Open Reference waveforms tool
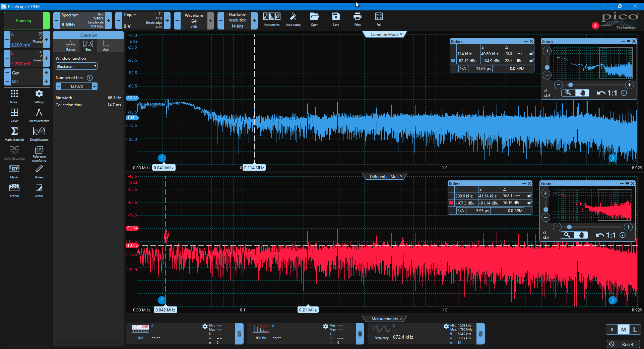This screenshot has width=644, height=349. [x=39, y=154]
